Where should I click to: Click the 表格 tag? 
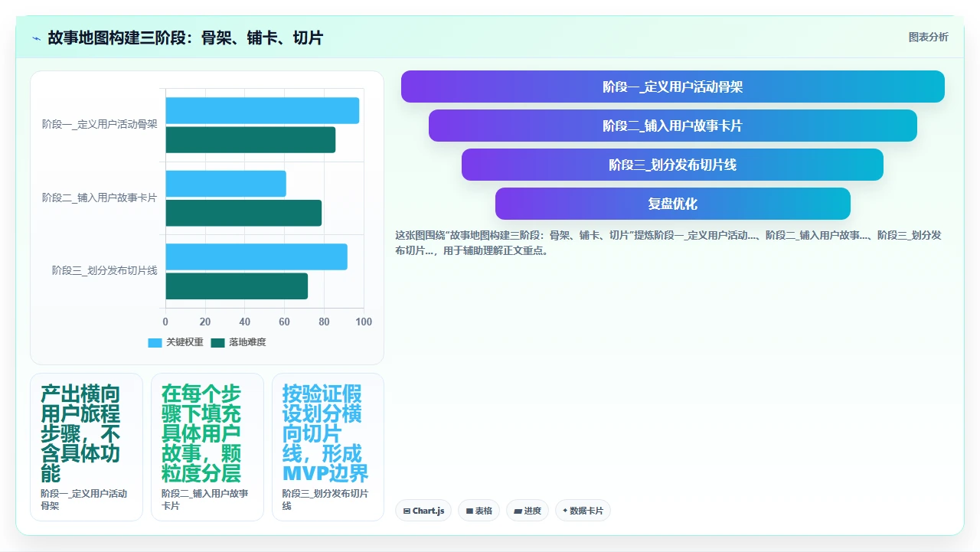(479, 511)
